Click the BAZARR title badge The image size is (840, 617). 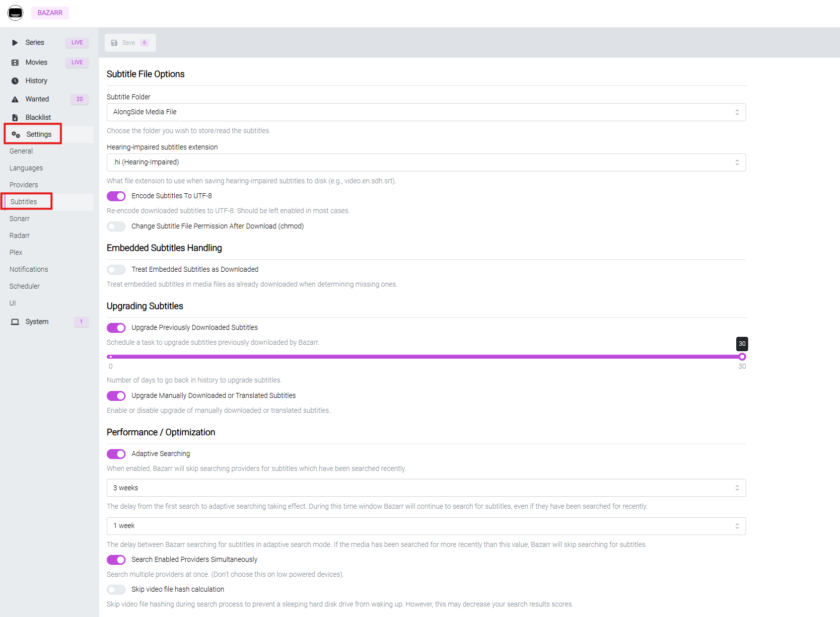point(50,13)
